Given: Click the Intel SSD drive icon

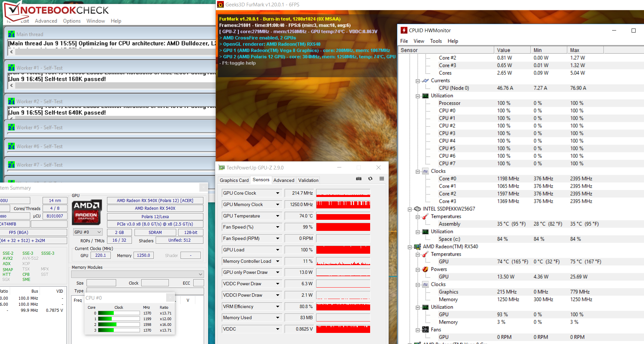Looking at the screenshot, I should [x=417, y=209].
